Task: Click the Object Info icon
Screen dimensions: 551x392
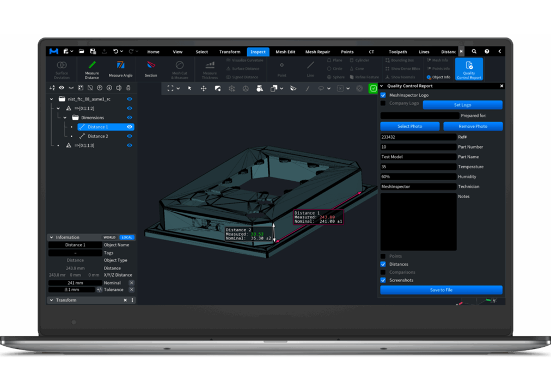Action: point(439,77)
